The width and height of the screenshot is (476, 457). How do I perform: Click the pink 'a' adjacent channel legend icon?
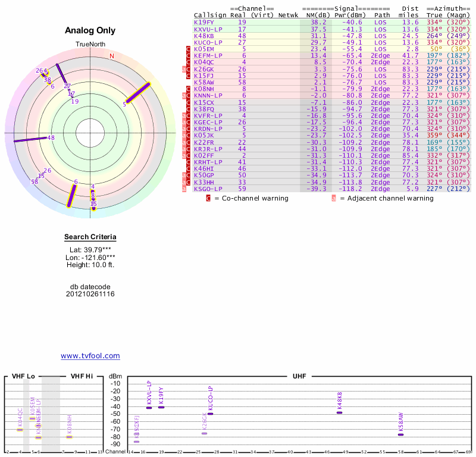(334, 198)
